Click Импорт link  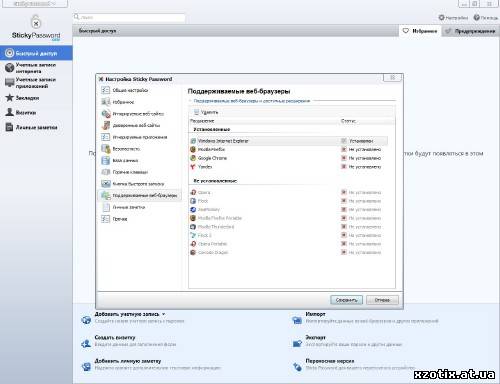[315, 314]
